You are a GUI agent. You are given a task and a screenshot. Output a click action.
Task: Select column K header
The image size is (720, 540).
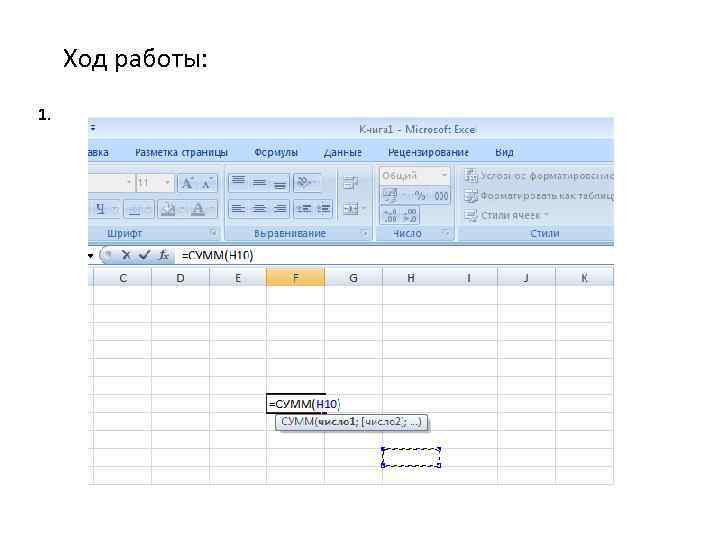(584, 278)
